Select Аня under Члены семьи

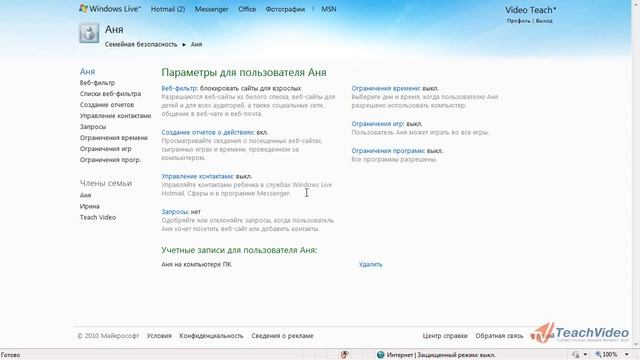85,196
